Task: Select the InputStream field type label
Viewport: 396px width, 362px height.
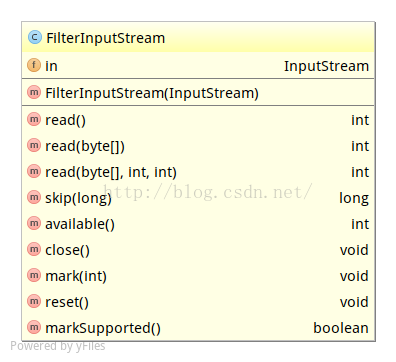Action: pyautogui.click(x=326, y=66)
